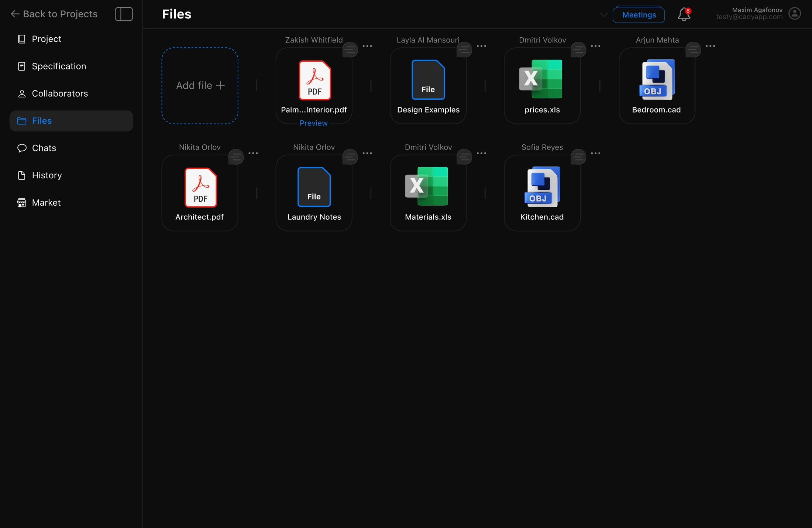Screen dimensions: 812x528
Task: Select the Bedroom.cad OBJ icon
Action: [657, 79]
